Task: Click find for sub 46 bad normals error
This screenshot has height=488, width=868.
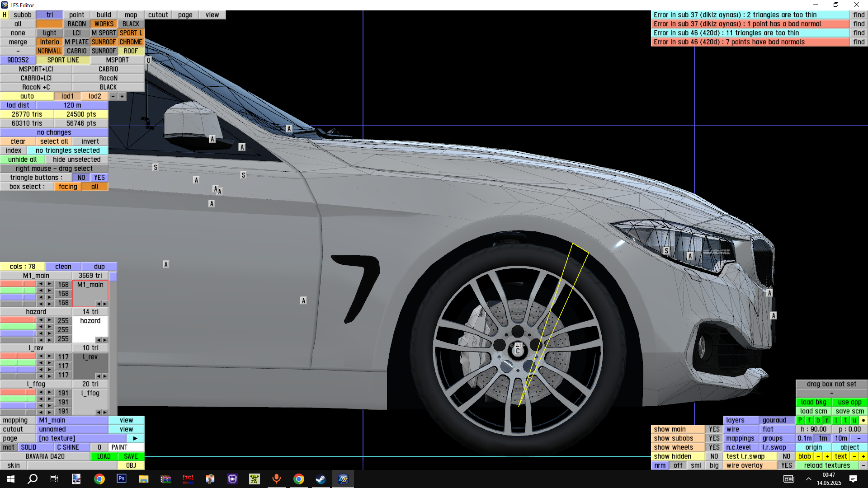Action: point(859,42)
